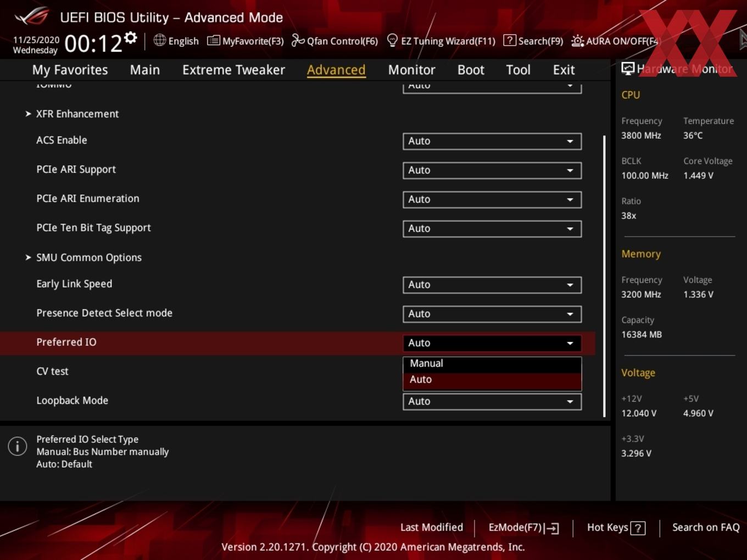Toggle AURA ON/OFF light icon
This screenshot has height=560, width=747.
(577, 41)
